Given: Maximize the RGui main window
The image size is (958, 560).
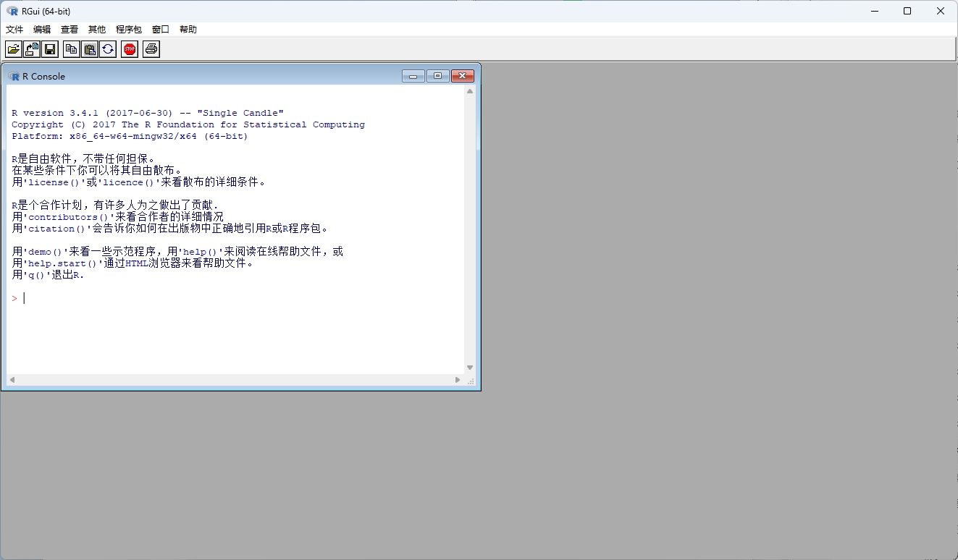Looking at the screenshot, I should [907, 11].
